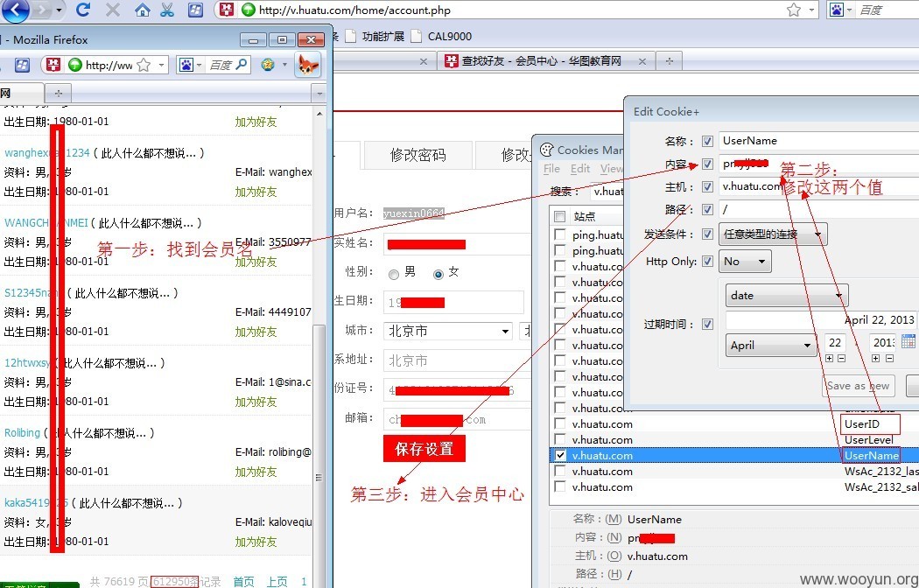Screen dimensions: 919x588
Task: Toggle the select-all checkbox beside 站点 header
Action: pos(560,217)
